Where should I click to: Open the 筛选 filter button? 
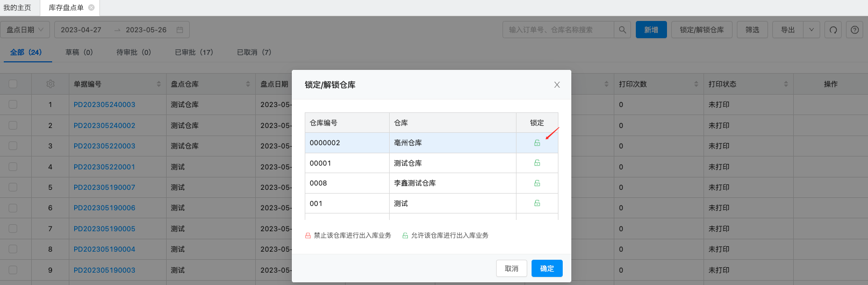[x=752, y=30]
